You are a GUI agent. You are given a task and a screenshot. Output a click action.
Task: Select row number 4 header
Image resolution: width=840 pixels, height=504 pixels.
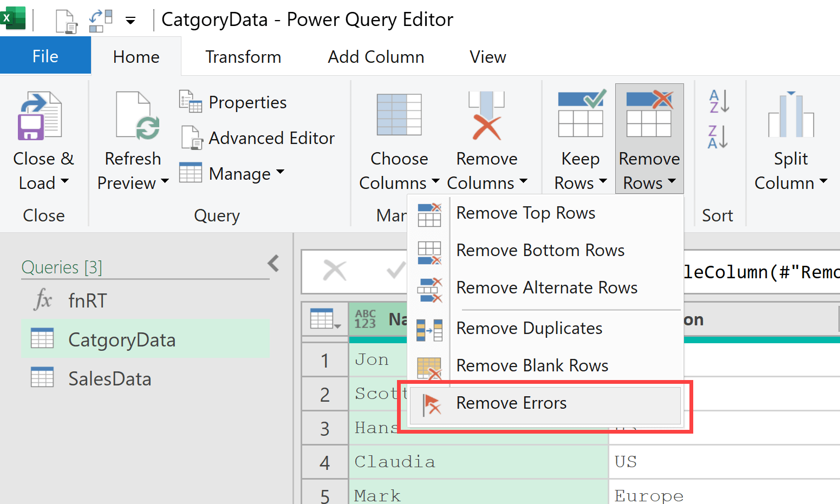tap(325, 463)
